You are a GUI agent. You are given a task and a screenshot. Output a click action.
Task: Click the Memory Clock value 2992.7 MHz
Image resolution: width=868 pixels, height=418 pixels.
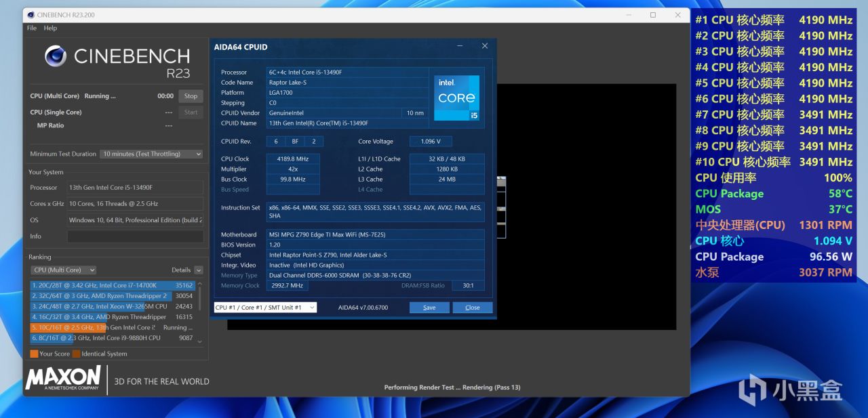288,285
